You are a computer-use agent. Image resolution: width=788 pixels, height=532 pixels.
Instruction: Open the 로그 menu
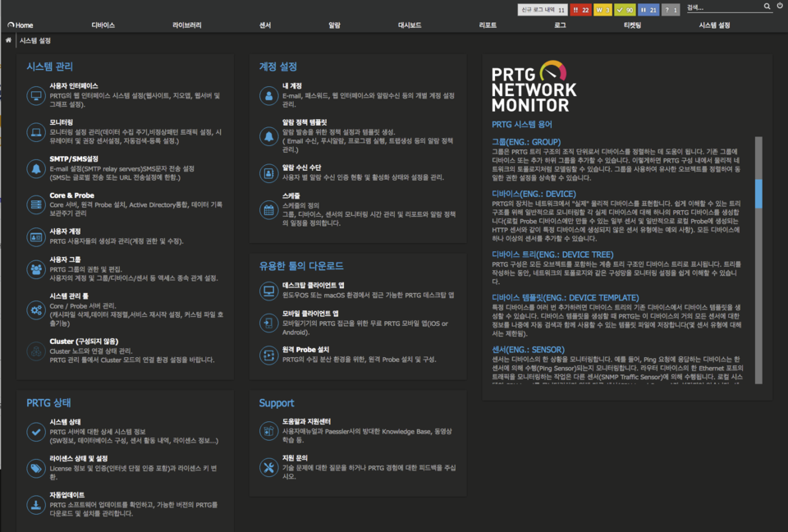tap(561, 25)
